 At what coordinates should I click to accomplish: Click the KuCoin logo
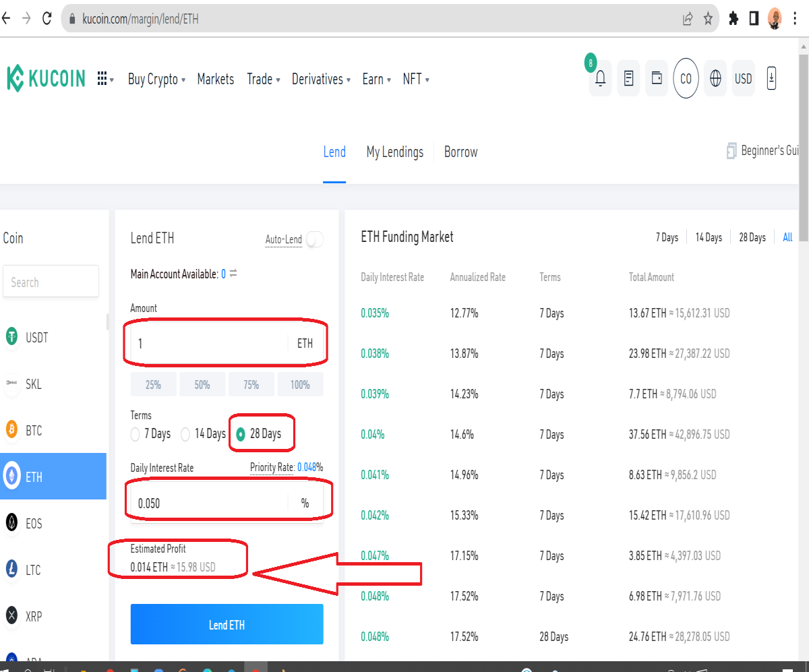pyautogui.click(x=46, y=79)
